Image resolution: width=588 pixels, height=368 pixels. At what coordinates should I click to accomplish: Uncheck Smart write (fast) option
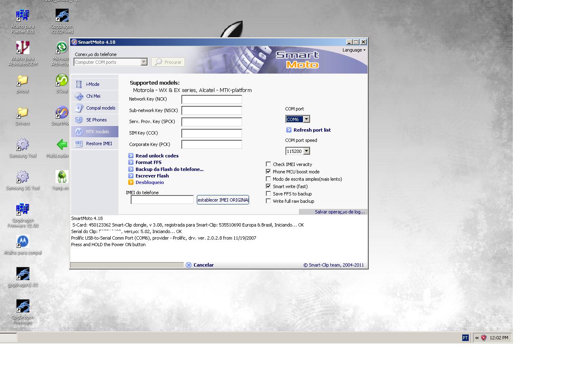(x=268, y=186)
